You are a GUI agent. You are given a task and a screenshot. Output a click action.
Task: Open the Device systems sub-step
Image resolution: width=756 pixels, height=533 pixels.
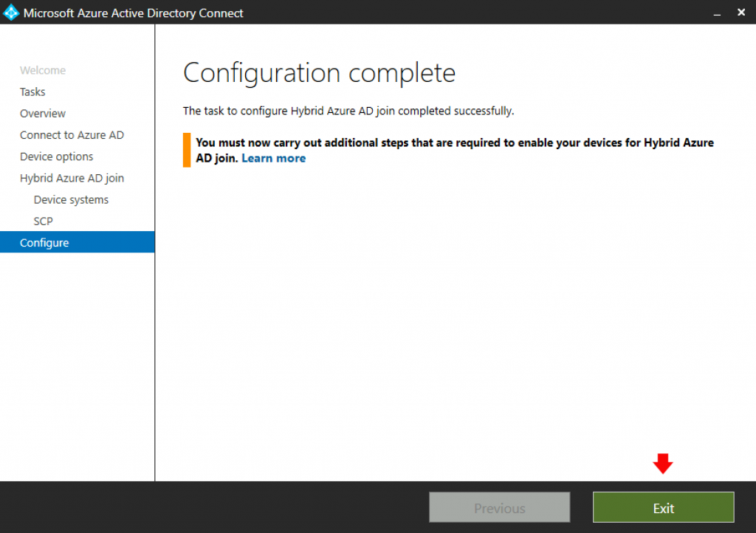[70, 199]
